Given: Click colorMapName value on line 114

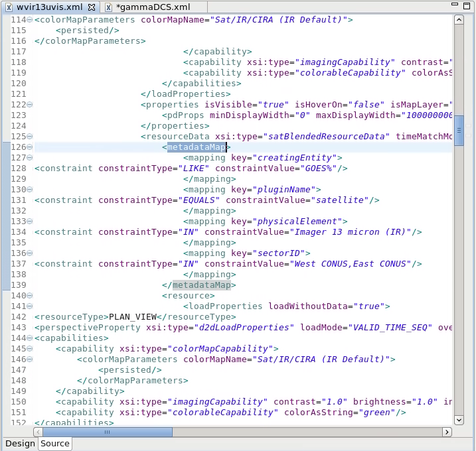Looking at the screenshot, I should (x=279, y=20).
